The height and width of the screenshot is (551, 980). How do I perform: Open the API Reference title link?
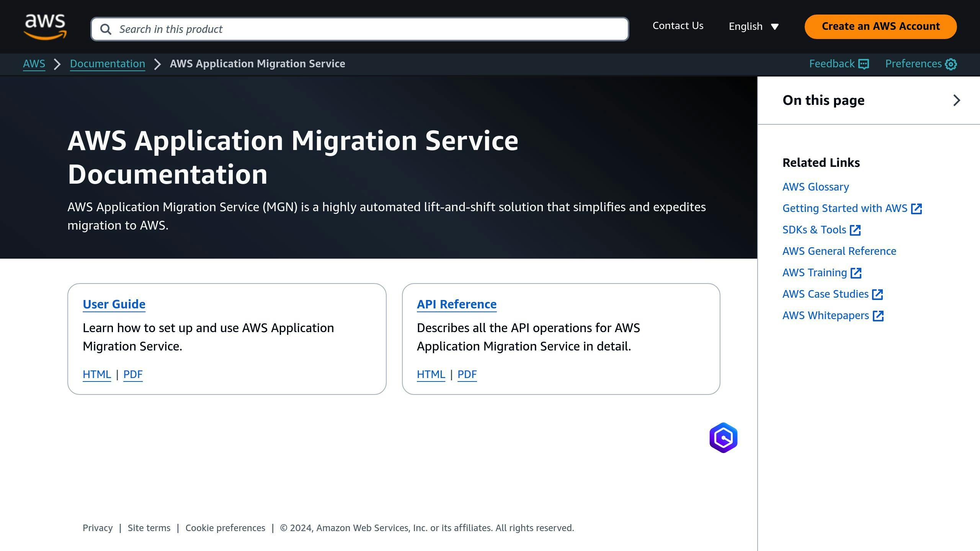click(x=457, y=304)
